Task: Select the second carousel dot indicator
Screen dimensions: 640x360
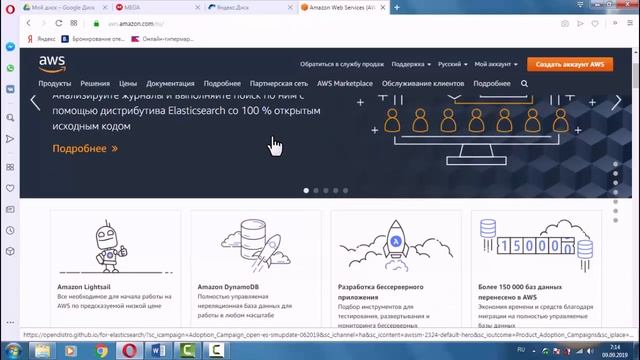Action: (316, 191)
